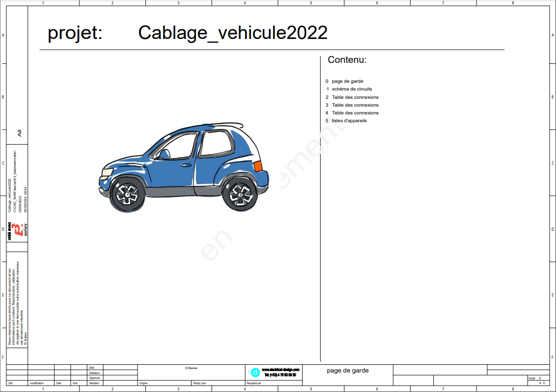Open content entry 0 'page de garde'
This screenshot has height=392, width=556.
[x=345, y=81]
